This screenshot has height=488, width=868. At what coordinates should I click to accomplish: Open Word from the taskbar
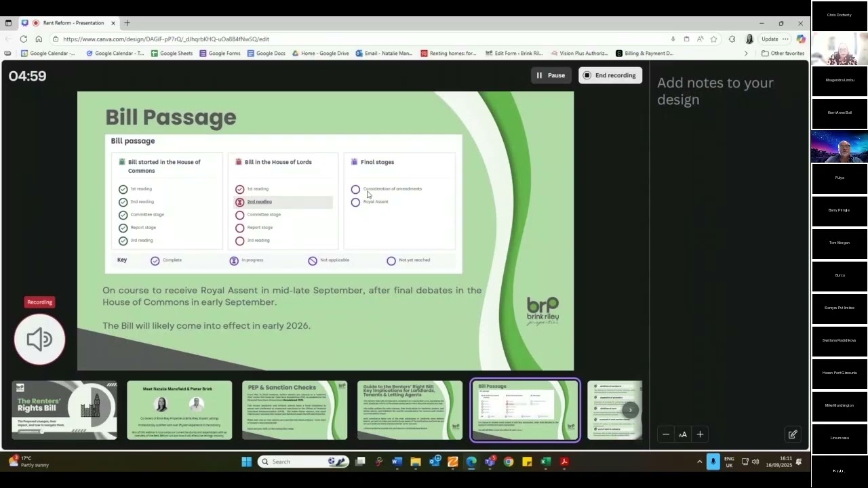click(397, 462)
